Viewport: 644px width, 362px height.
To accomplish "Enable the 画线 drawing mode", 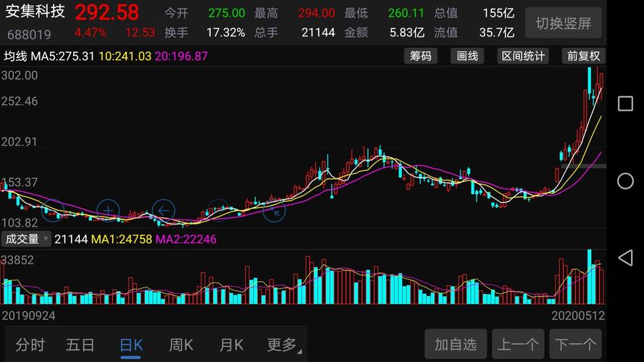I will (467, 56).
